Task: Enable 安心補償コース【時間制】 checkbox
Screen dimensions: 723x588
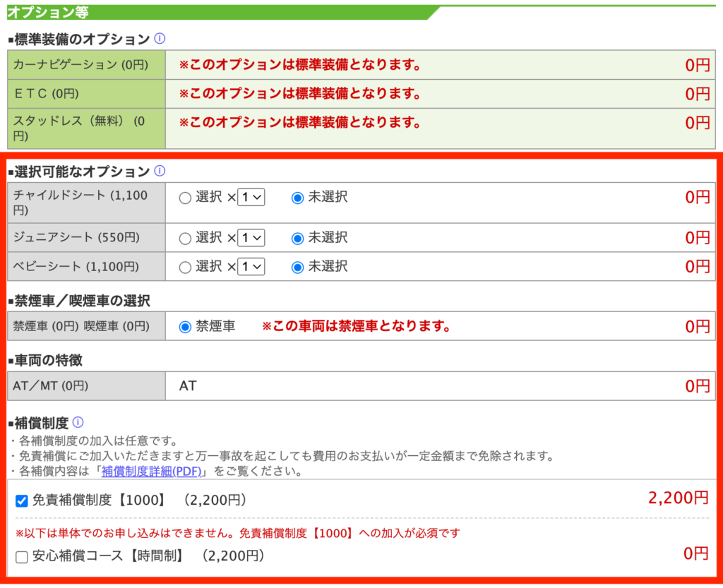Action: point(22,557)
